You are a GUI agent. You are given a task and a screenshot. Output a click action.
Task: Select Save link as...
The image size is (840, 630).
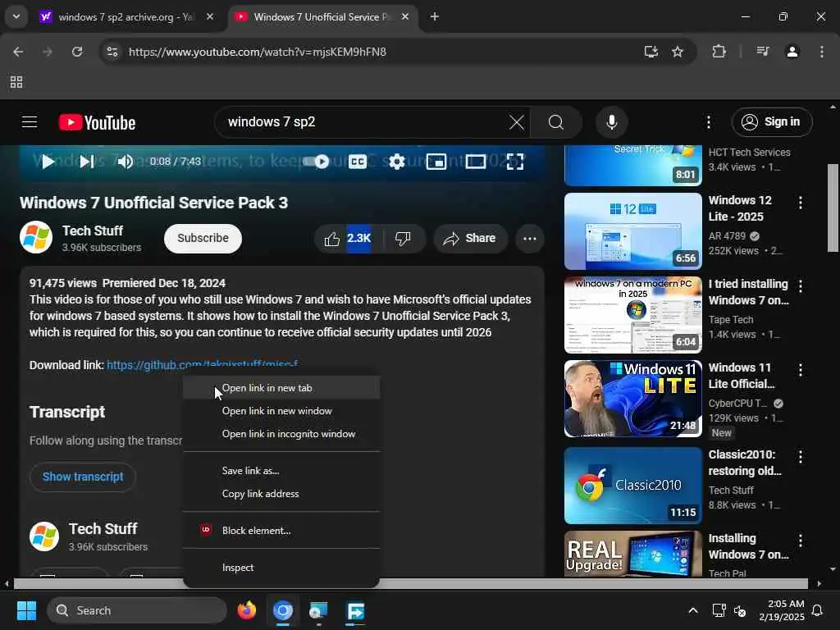tap(281, 471)
